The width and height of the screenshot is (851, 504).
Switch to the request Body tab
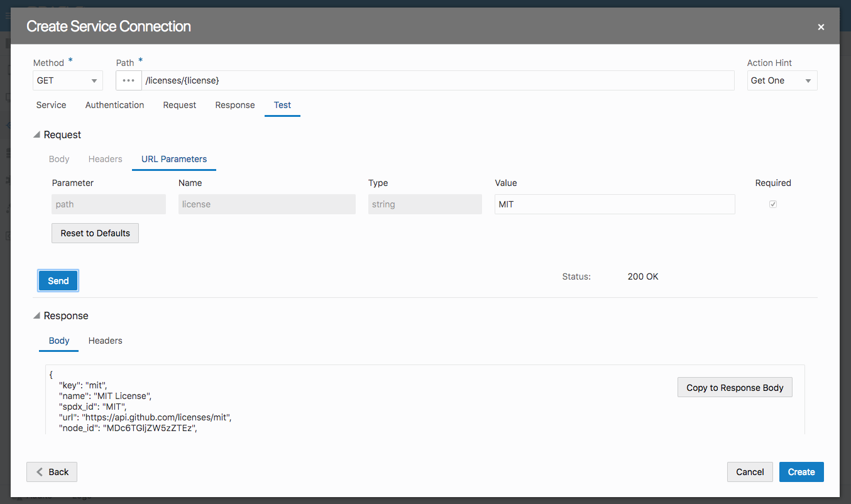pos(58,159)
